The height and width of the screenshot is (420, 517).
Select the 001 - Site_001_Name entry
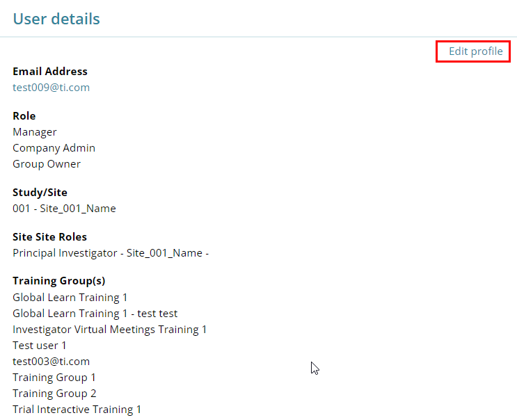[x=64, y=209]
